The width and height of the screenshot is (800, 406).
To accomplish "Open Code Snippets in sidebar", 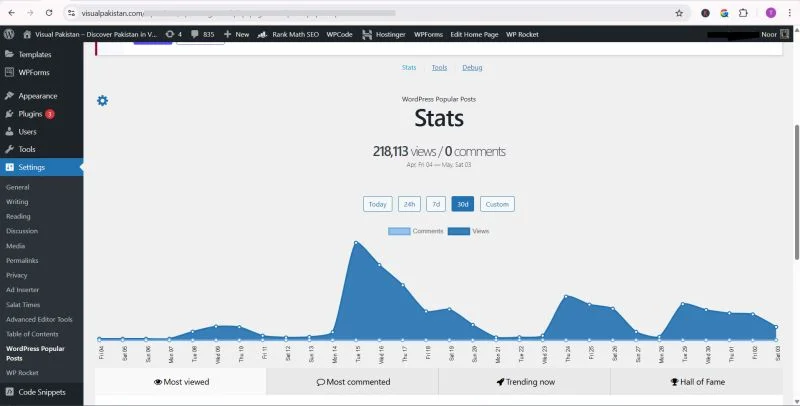I will (x=42, y=392).
